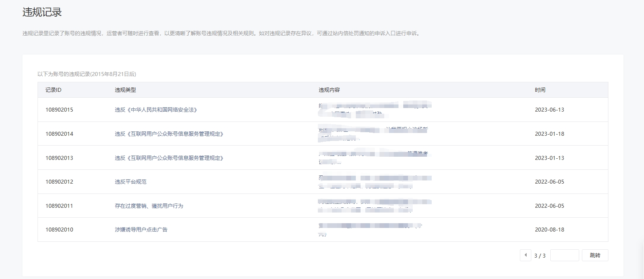Select record ID 108902010

[x=59, y=230]
